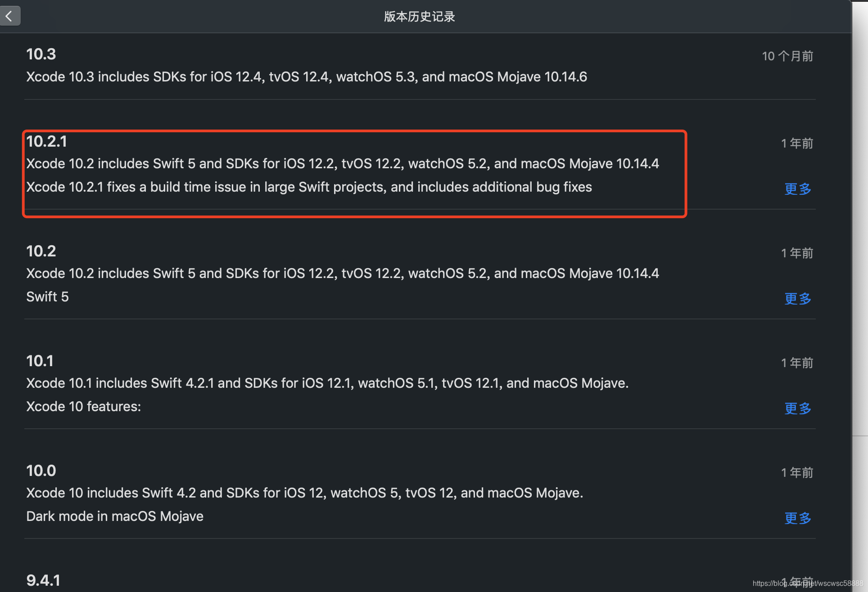Image resolution: width=868 pixels, height=592 pixels.
Task: Click the 10 个月前 timestamp
Action: [x=787, y=56]
